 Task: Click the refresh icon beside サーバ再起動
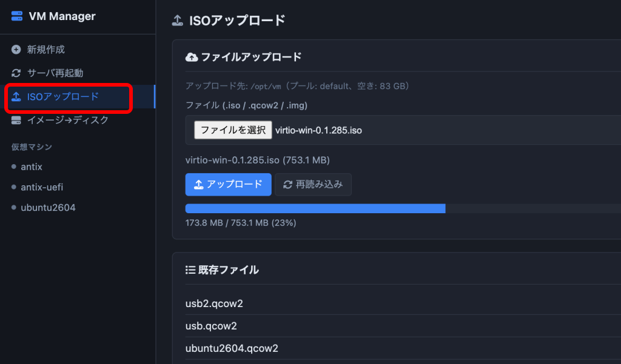pyautogui.click(x=16, y=73)
